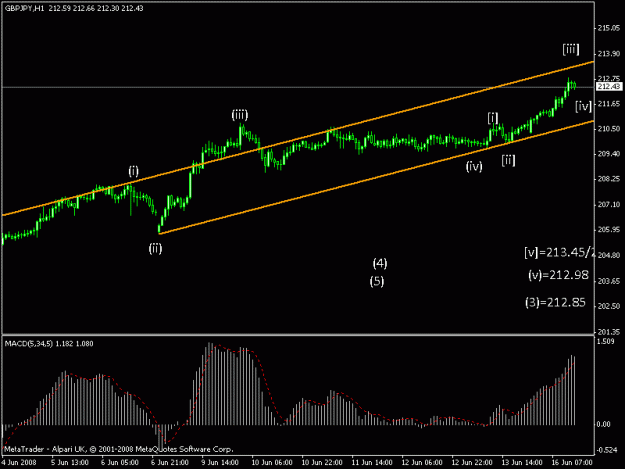Click the 201.35 price axis value
Viewport: 625px width, 469px height.
click(x=609, y=332)
